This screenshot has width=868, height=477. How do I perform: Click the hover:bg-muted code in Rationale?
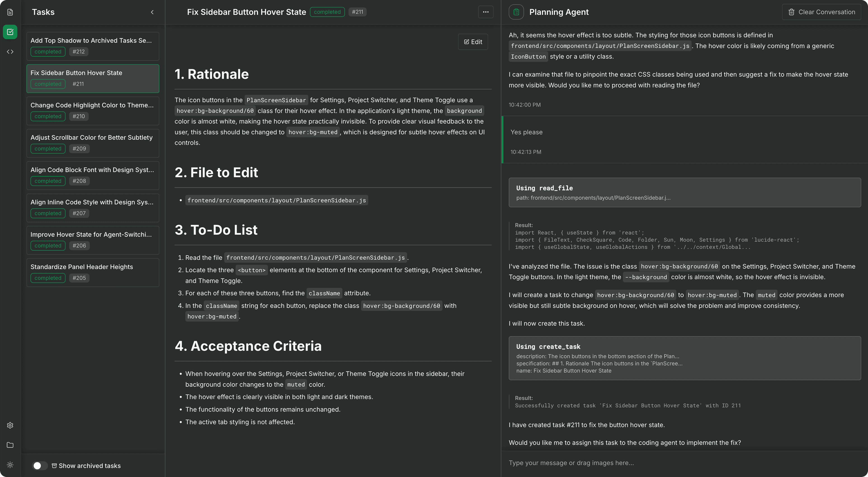click(x=313, y=132)
